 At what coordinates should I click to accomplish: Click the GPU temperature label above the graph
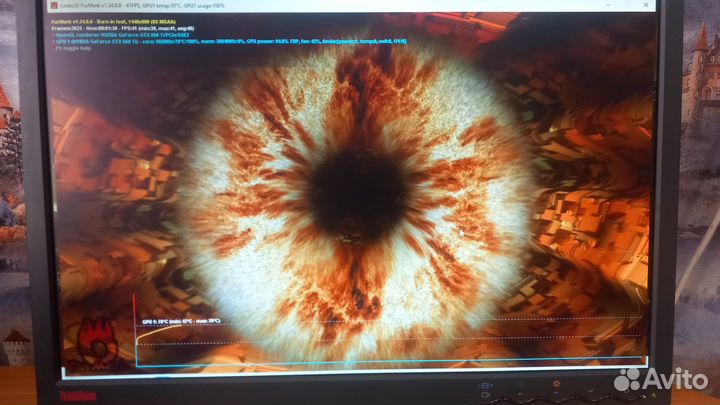180,321
